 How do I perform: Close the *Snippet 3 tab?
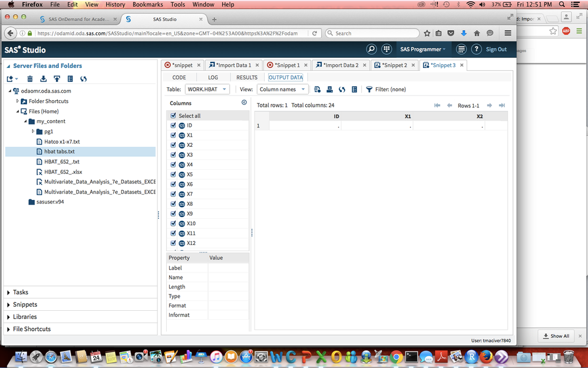point(462,65)
